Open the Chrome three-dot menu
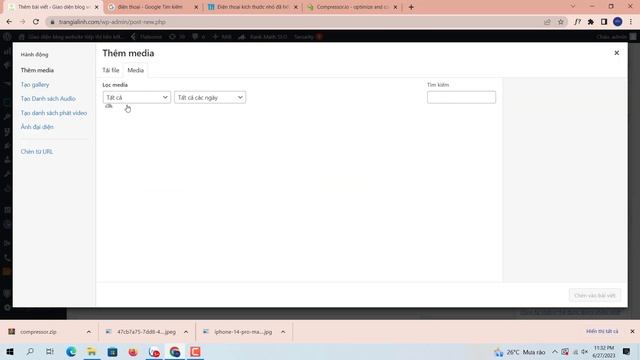This screenshot has width=640, height=360. [631, 22]
